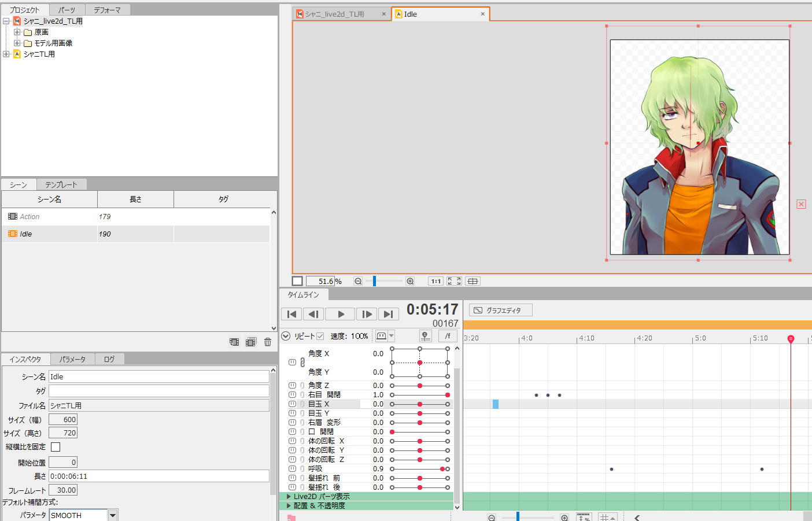Viewport: 812px width, 521px height.
Task: Jump to the first frame of the timeline
Action: pyautogui.click(x=291, y=314)
